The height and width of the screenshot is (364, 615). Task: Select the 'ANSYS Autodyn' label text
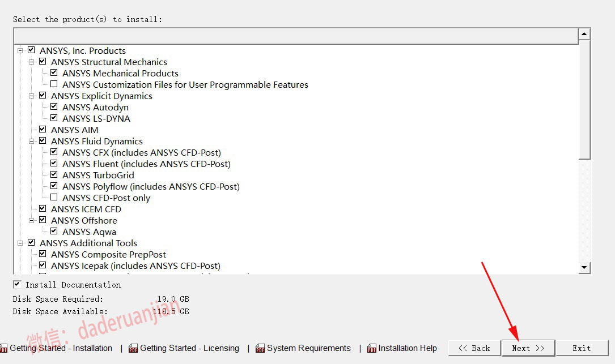[95, 108]
